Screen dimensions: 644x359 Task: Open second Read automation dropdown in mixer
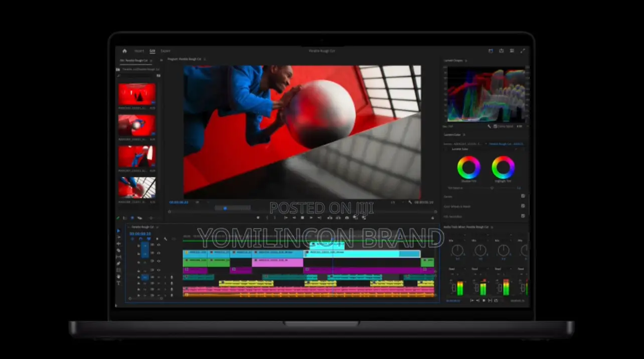(x=480, y=269)
